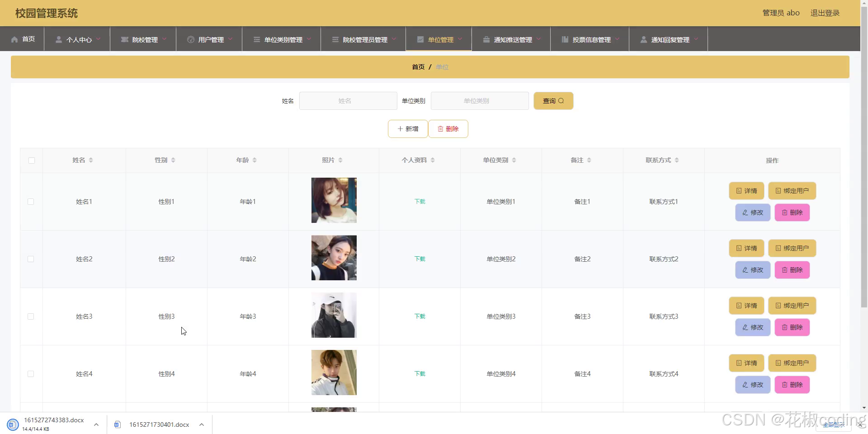Click the person icon of 通知回复管理
The image size is (868, 434).
point(644,39)
